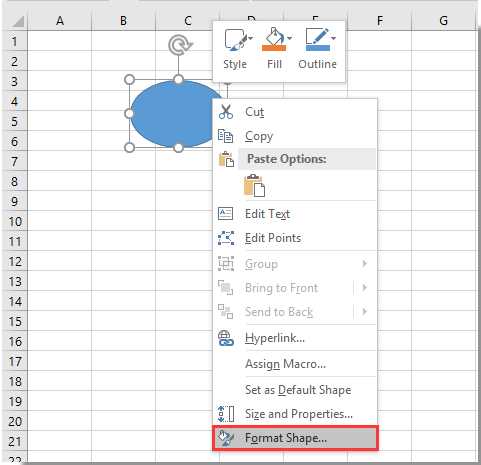Click the Hyperlink globe icon

click(x=226, y=338)
